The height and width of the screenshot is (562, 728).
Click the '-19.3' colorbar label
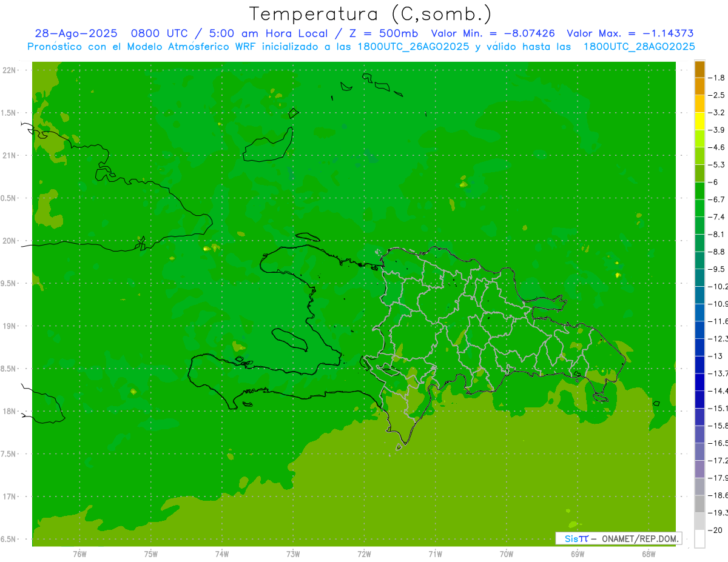click(718, 513)
